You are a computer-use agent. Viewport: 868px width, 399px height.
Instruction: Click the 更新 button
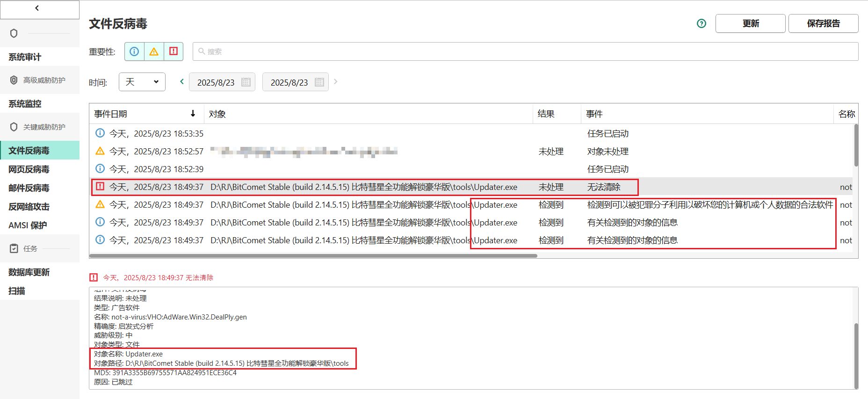[750, 23]
